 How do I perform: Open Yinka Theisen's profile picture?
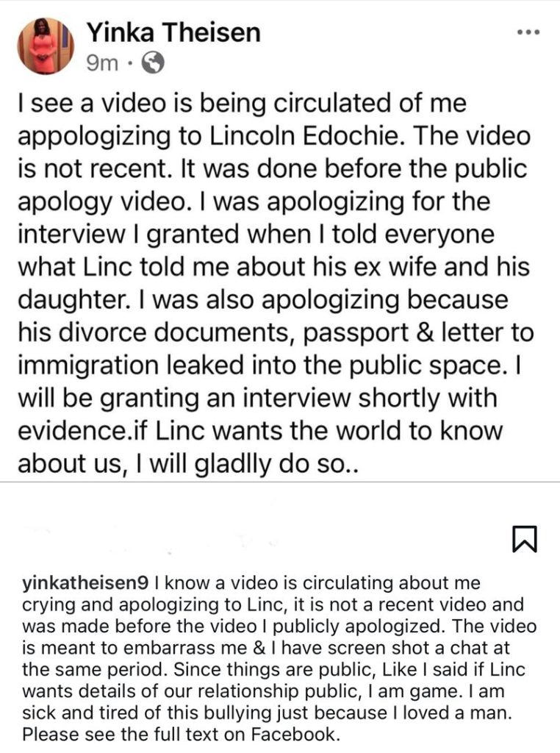click(46, 46)
